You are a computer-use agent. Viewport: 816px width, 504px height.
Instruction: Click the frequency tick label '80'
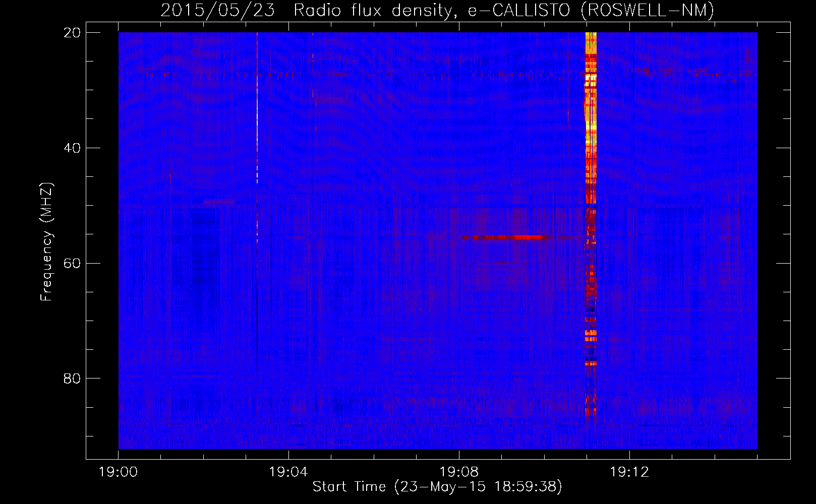click(72, 379)
